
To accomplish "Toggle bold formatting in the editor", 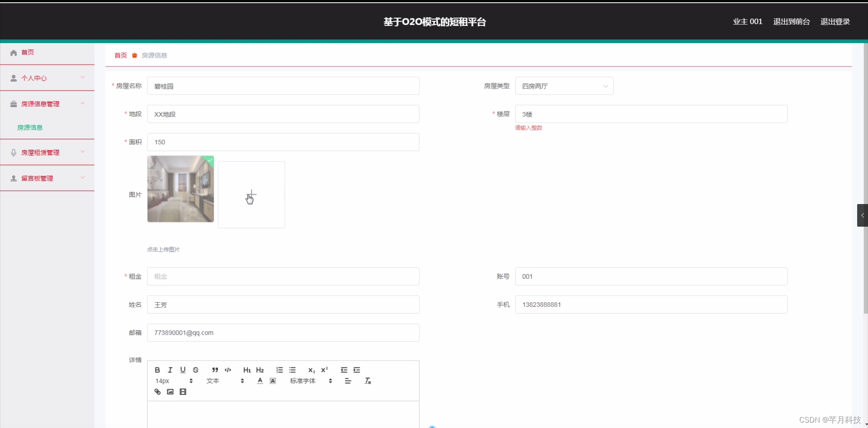I will pyautogui.click(x=157, y=370).
